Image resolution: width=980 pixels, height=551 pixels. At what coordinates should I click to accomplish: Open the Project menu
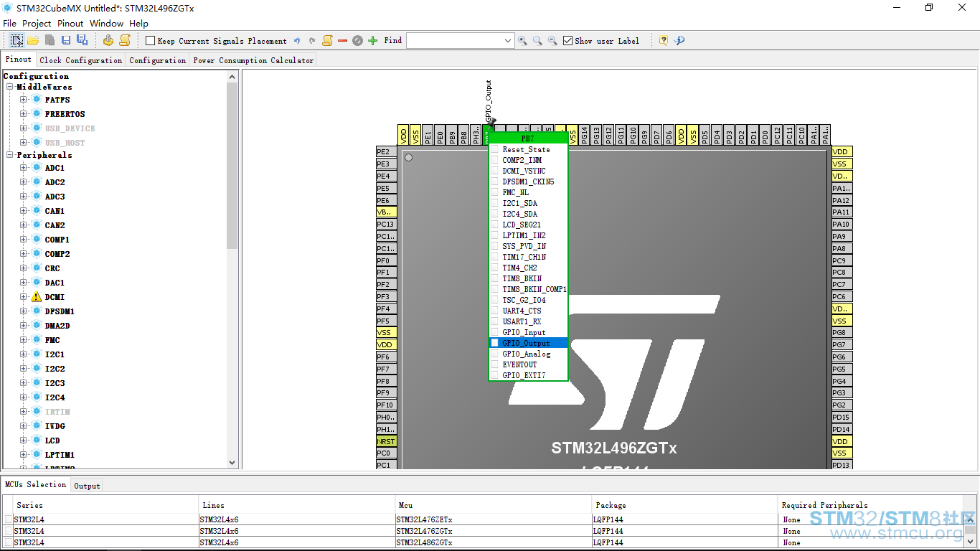pyautogui.click(x=37, y=24)
